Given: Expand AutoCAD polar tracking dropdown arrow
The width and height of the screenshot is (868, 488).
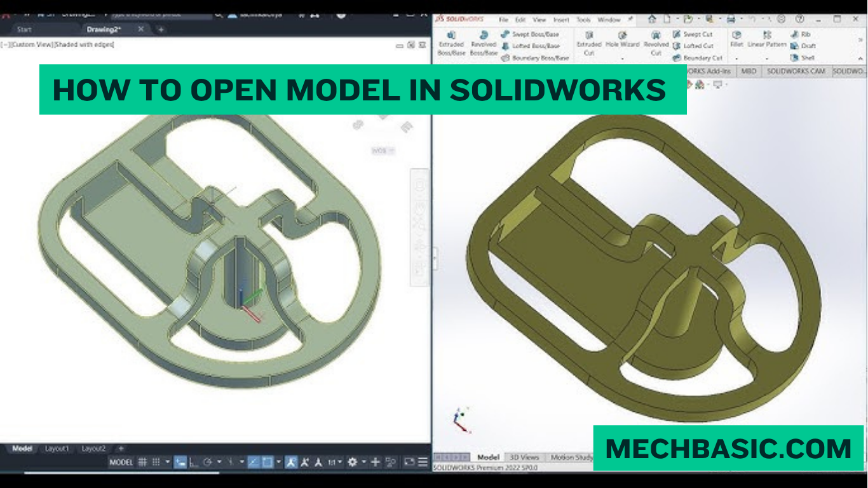Looking at the screenshot, I should tap(219, 462).
